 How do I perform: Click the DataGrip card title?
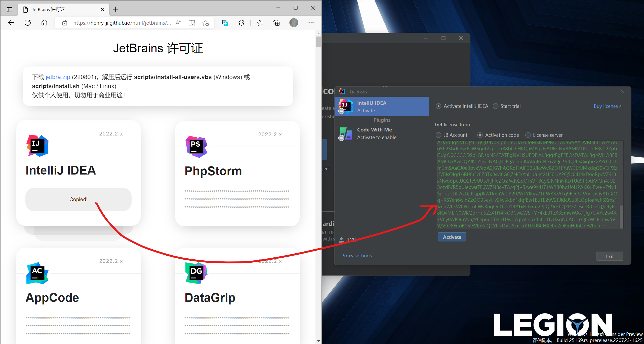click(x=210, y=298)
